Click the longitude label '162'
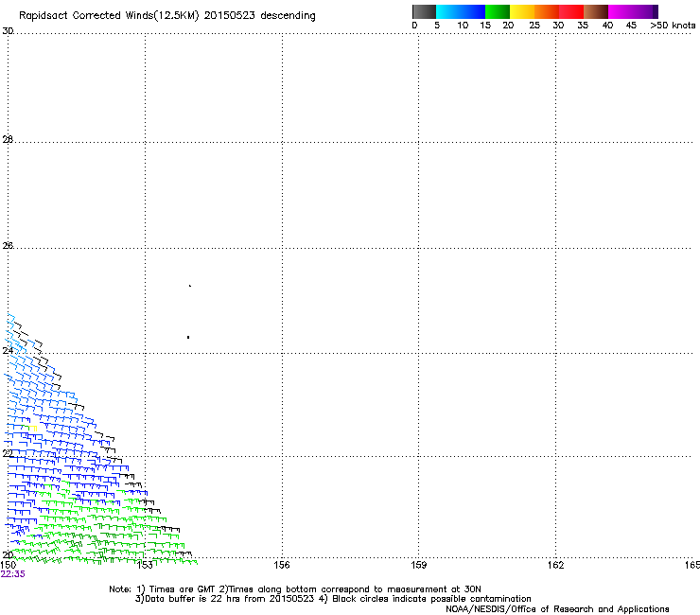The image size is (700, 615). click(x=556, y=565)
